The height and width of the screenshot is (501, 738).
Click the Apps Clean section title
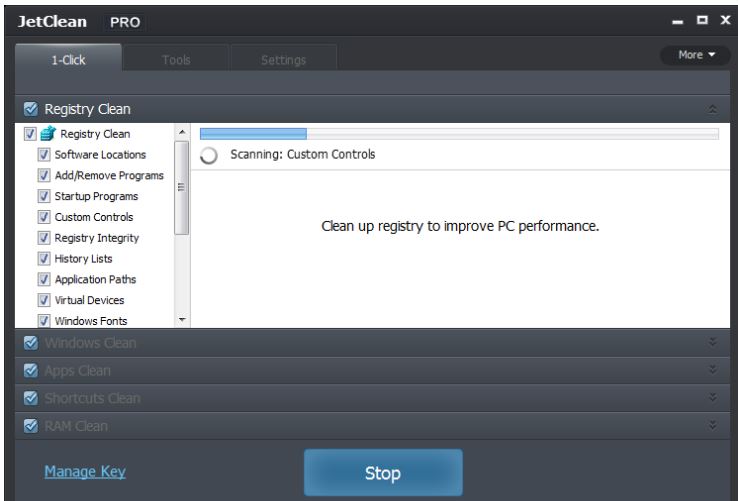click(x=78, y=371)
